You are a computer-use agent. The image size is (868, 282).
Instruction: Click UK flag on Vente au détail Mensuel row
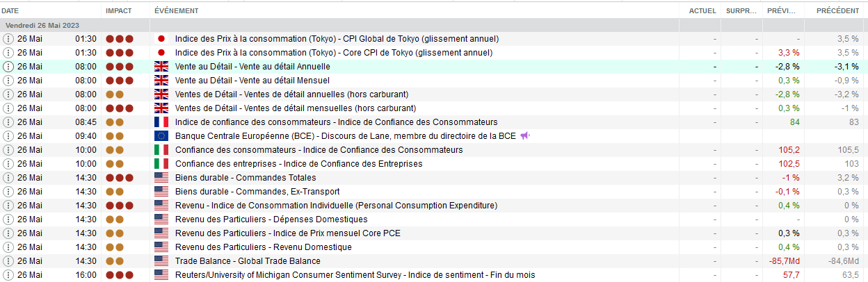[x=161, y=81]
